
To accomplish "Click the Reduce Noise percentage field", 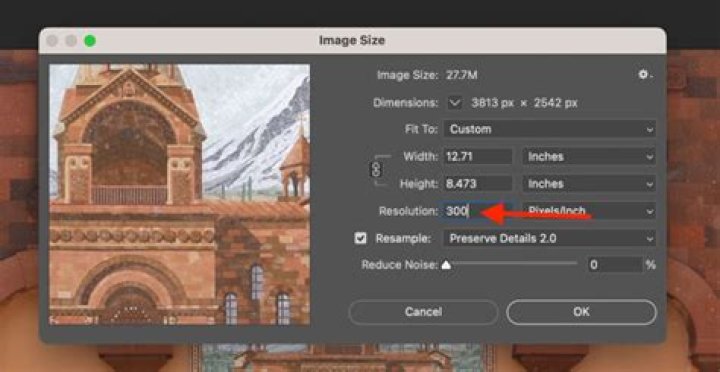I will pos(615,265).
